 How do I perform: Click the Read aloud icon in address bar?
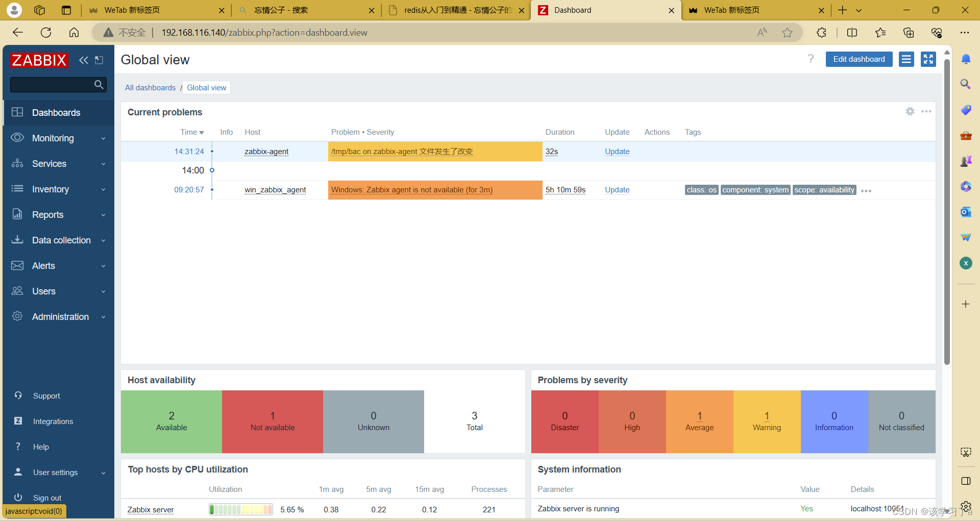pos(762,33)
